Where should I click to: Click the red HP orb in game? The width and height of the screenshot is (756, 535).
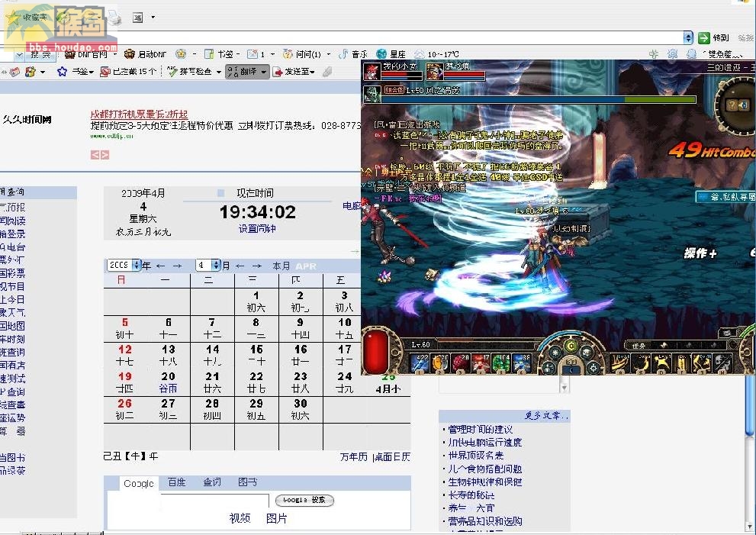376,351
